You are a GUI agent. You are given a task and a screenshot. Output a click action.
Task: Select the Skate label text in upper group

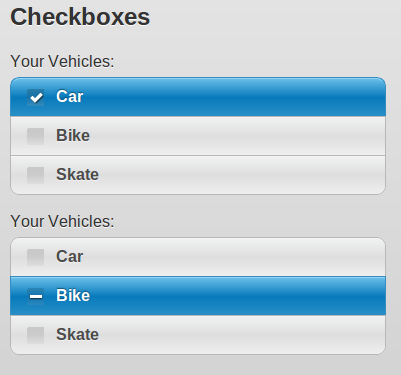[77, 175]
